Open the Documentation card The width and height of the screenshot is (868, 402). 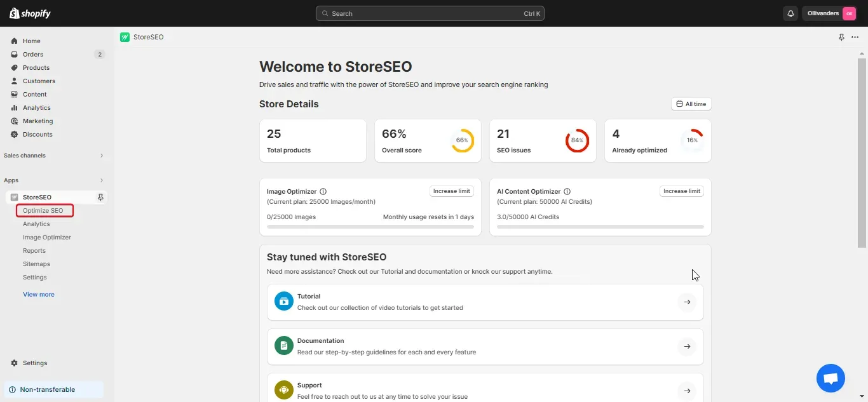coord(485,347)
